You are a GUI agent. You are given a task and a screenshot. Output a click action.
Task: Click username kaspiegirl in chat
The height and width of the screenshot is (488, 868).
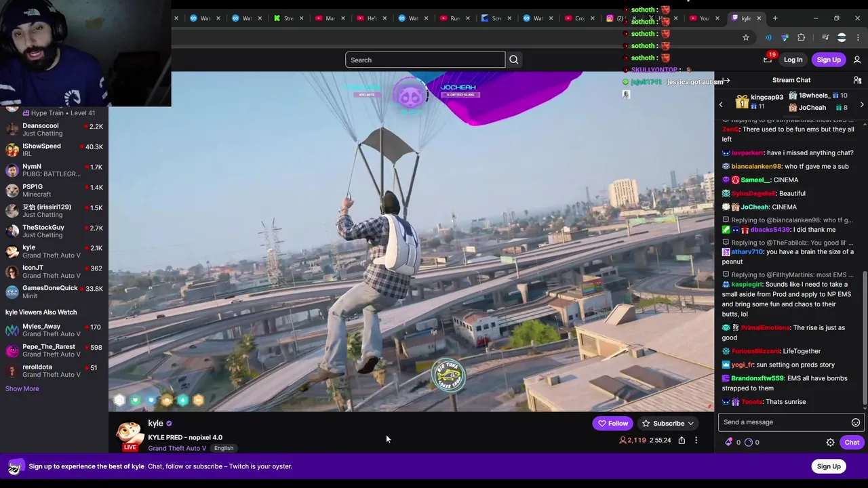tap(747, 285)
